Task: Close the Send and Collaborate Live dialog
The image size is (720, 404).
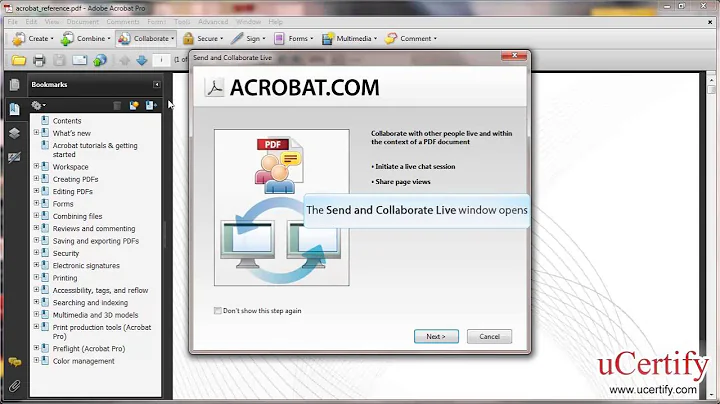Action: (x=514, y=56)
